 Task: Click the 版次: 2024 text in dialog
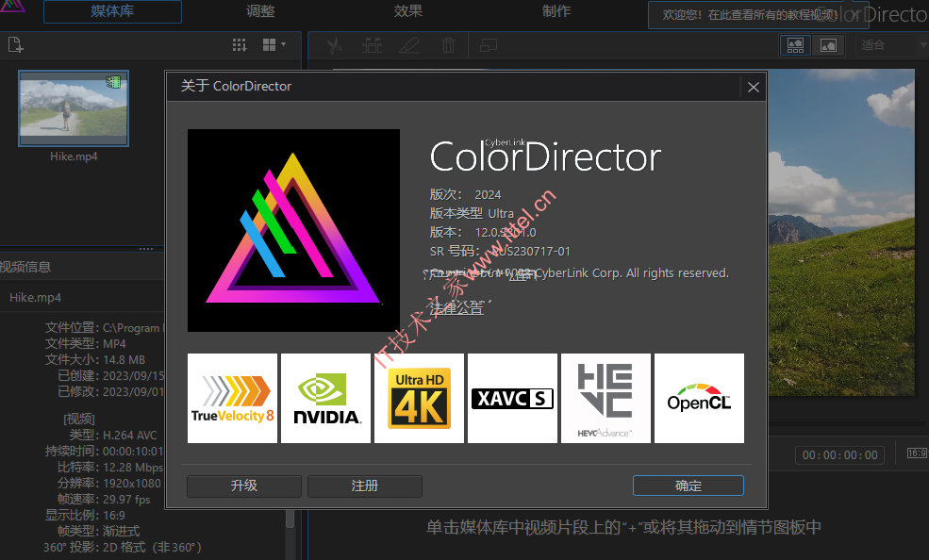[x=465, y=195]
